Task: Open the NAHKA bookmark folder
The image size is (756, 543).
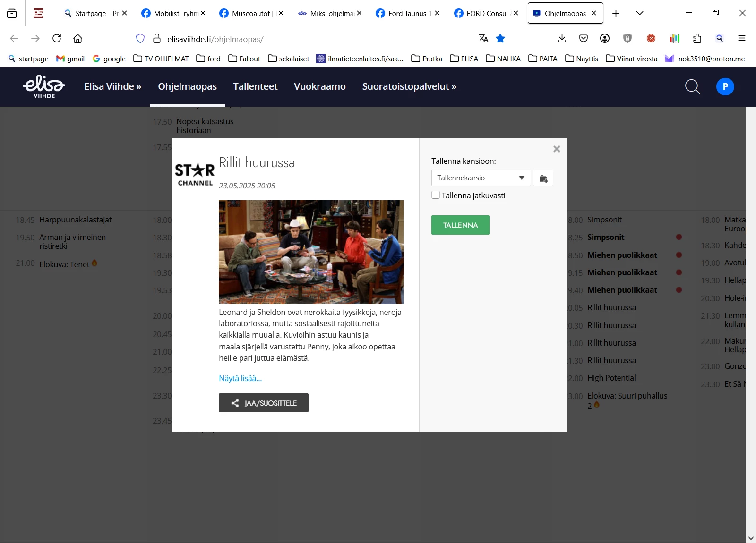Action: (x=503, y=59)
